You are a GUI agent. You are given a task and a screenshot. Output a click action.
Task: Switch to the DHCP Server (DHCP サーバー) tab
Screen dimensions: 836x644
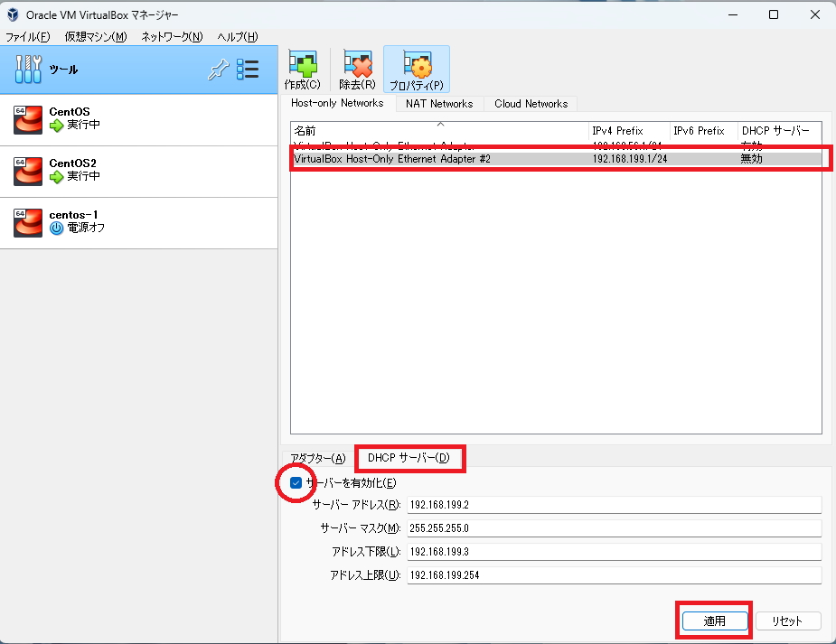409,458
